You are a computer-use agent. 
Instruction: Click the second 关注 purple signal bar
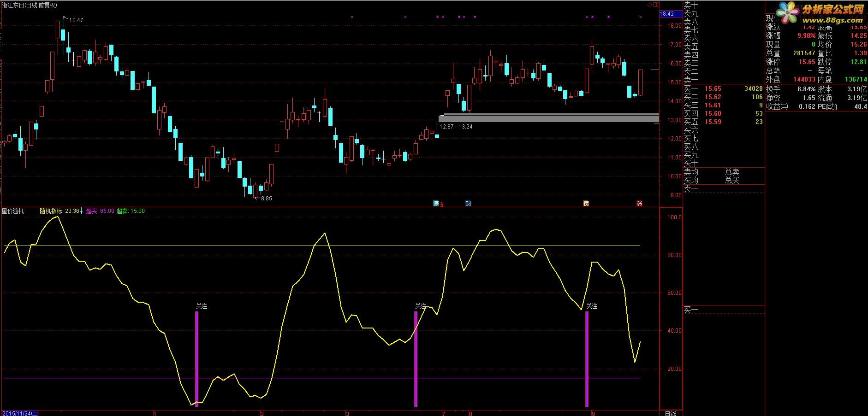(x=416, y=359)
